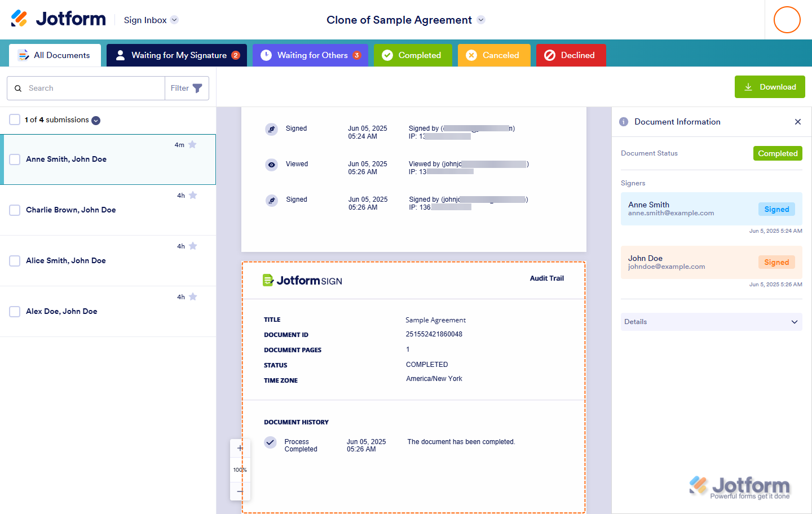The width and height of the screenshot is (812, 514).
Task: Open the Sign Inbox dropdown
Action: [x=174, y=20]
